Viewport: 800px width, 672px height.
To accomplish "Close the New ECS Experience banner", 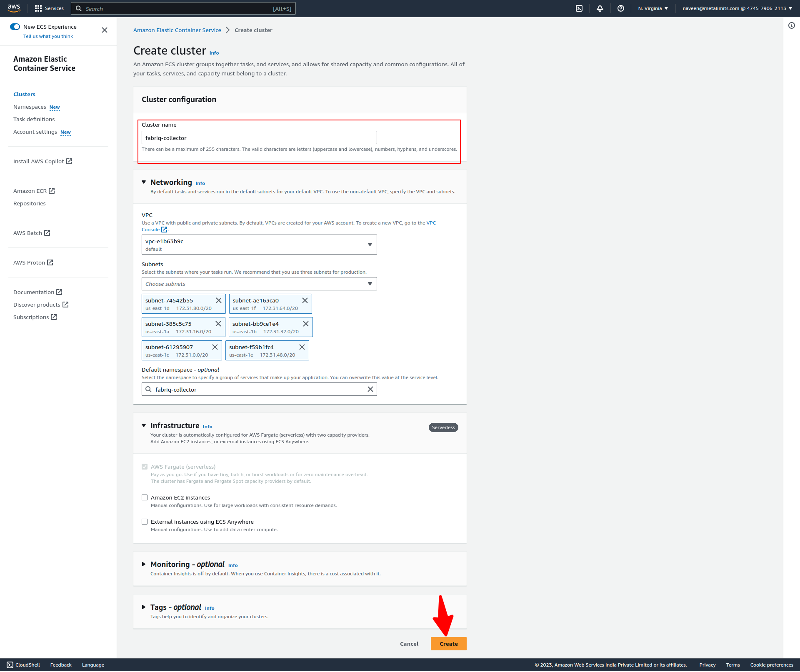I will [105, 30].
